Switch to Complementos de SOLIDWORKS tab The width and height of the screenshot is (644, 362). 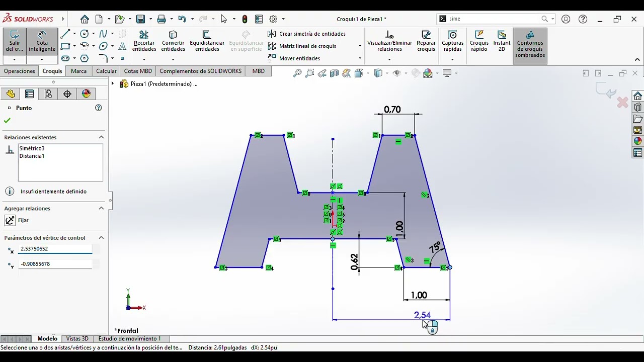click(x=200, y=71)
